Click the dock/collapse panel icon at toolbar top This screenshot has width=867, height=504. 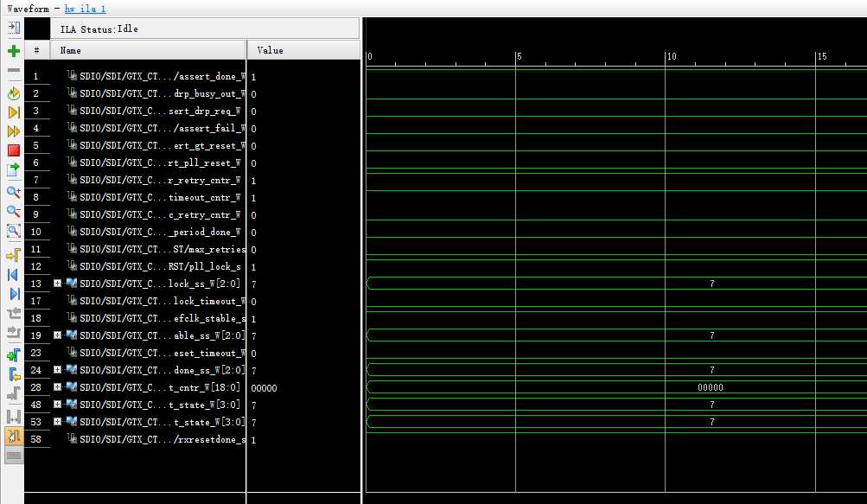coord(14,27)
